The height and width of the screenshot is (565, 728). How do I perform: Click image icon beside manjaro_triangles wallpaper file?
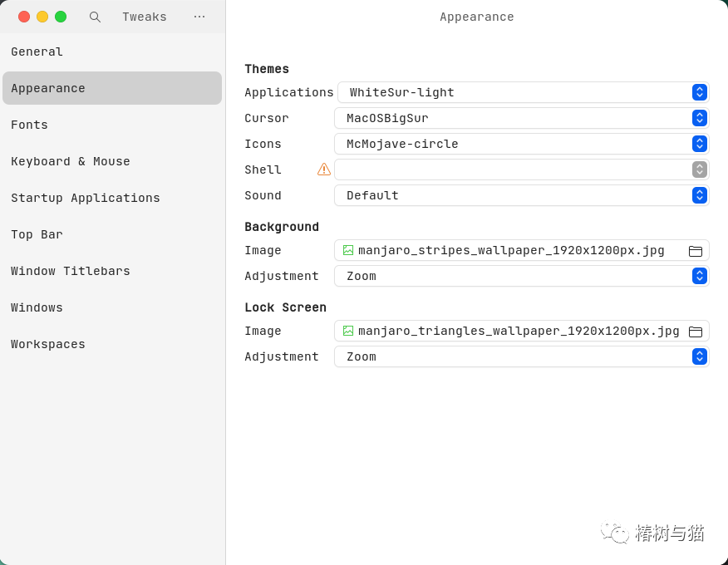tap(348, 331)
